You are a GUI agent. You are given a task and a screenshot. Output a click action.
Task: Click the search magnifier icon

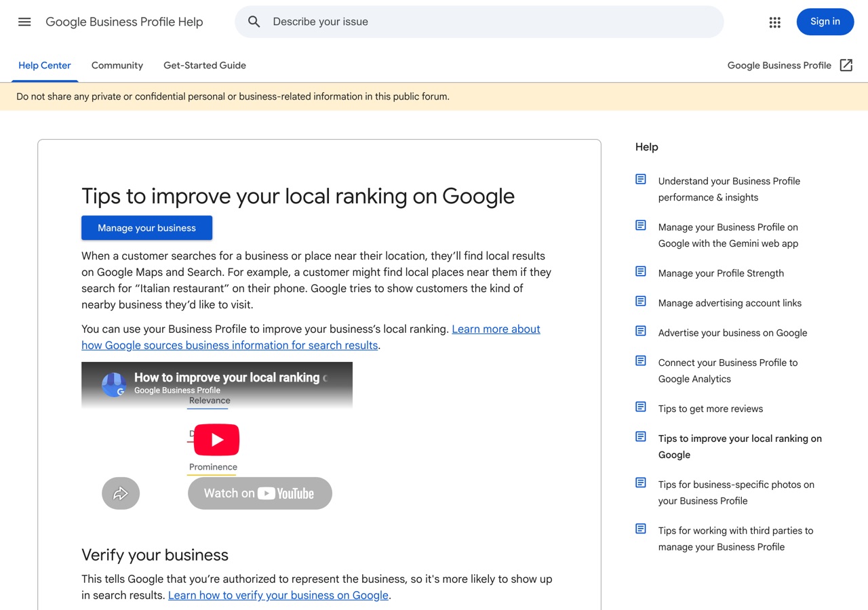pyautogui.click(x=254, y=22)
